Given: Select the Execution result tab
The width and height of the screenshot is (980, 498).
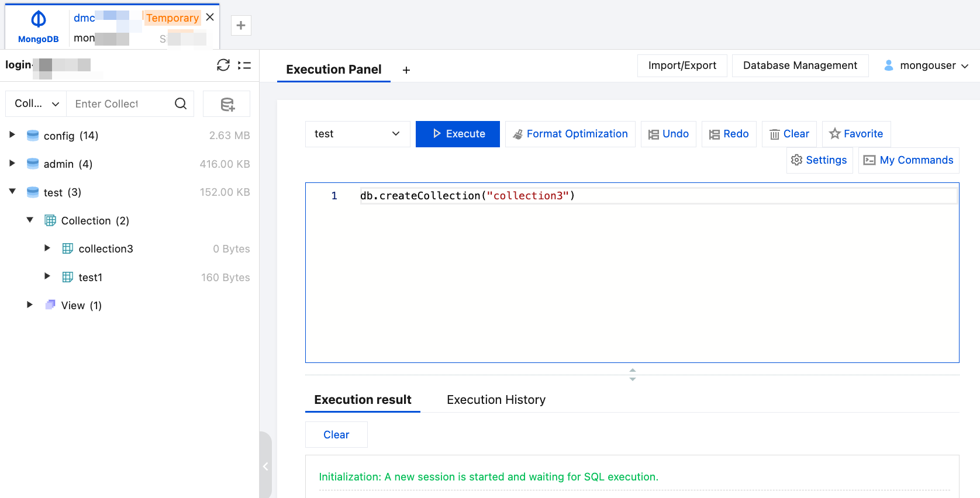Looking at the screenshot, I should pyautogui.click(x=363, y=400).
